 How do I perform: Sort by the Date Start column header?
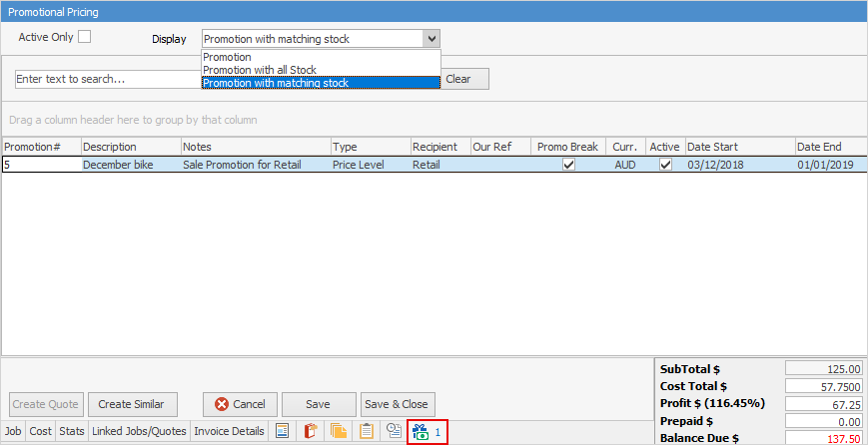click(x=740, y=147)
